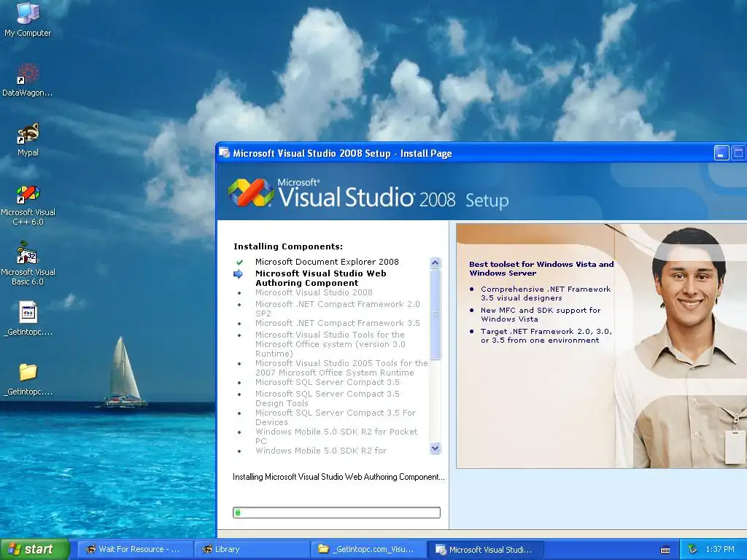This screenshot has height=560, width=747.
Task: Switch to _Getintopc.com_Visu folder taskbar item
Action: pos(369,549)
